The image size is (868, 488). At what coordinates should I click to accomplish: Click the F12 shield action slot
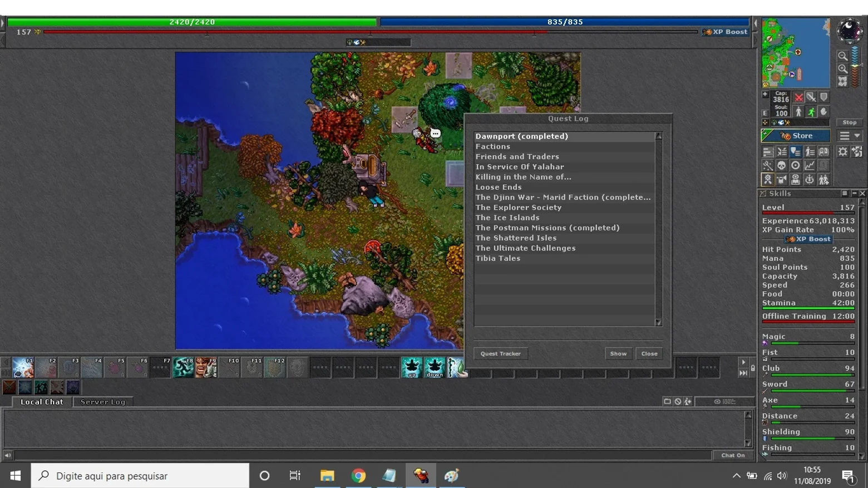point(274,367)
